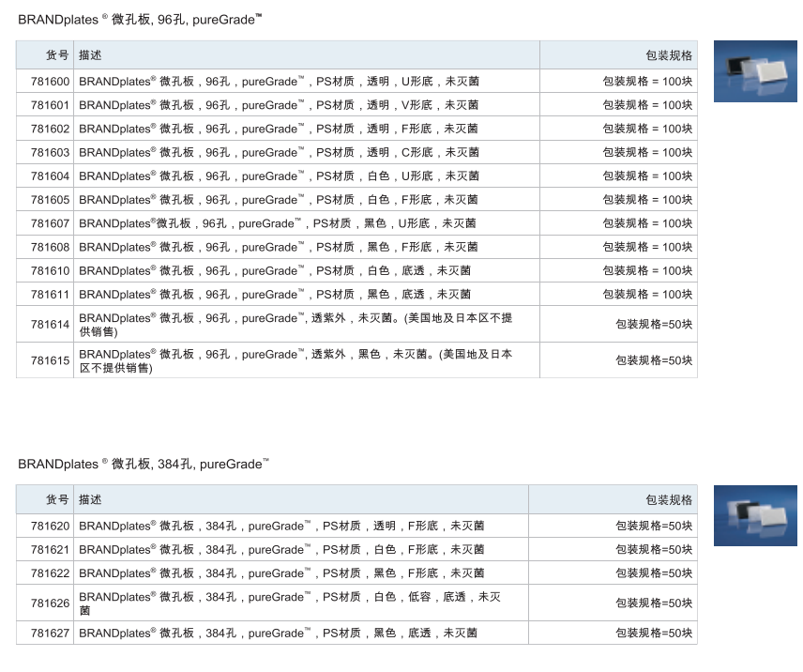
Task: Click the 白色 底透 96孔 description
Action: [x=275, y=270]
